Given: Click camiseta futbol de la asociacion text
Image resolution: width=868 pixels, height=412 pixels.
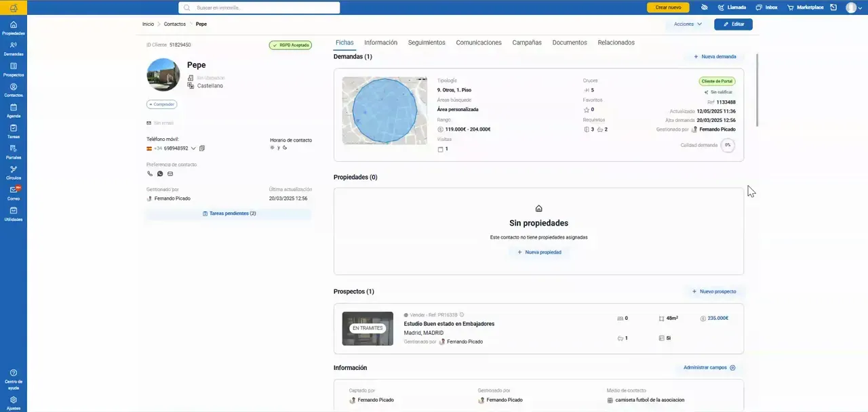Looking at the screenshot, I should (650, 400).
